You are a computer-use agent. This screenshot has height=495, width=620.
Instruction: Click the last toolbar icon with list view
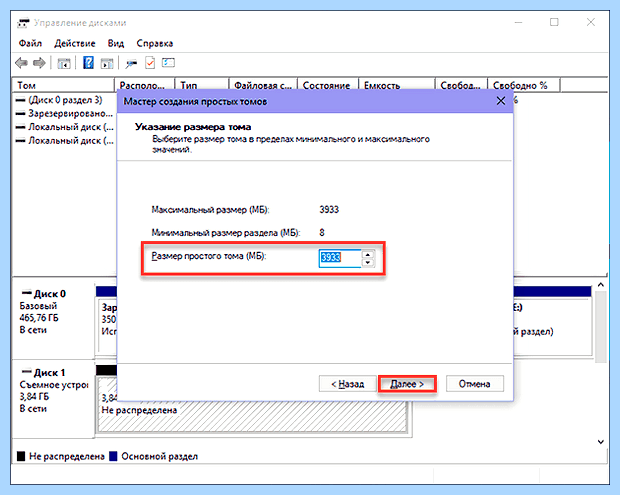(x=168, y=63)
